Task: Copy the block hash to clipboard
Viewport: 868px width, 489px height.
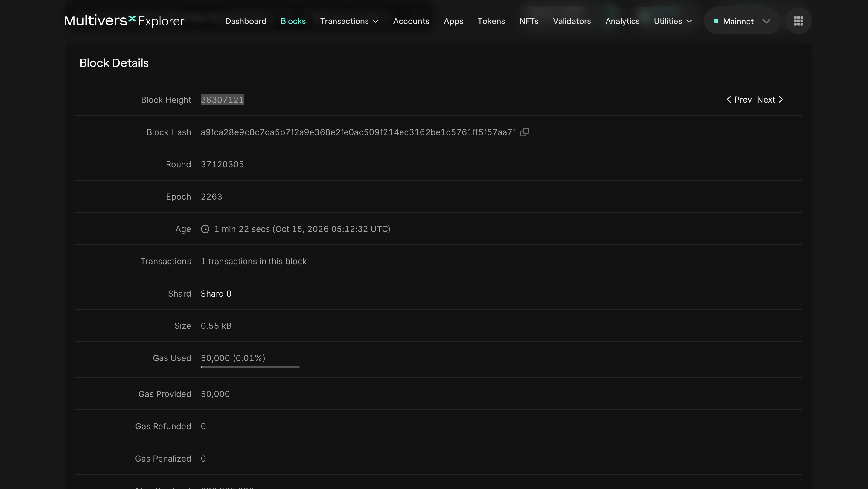Action: point(524,132)
